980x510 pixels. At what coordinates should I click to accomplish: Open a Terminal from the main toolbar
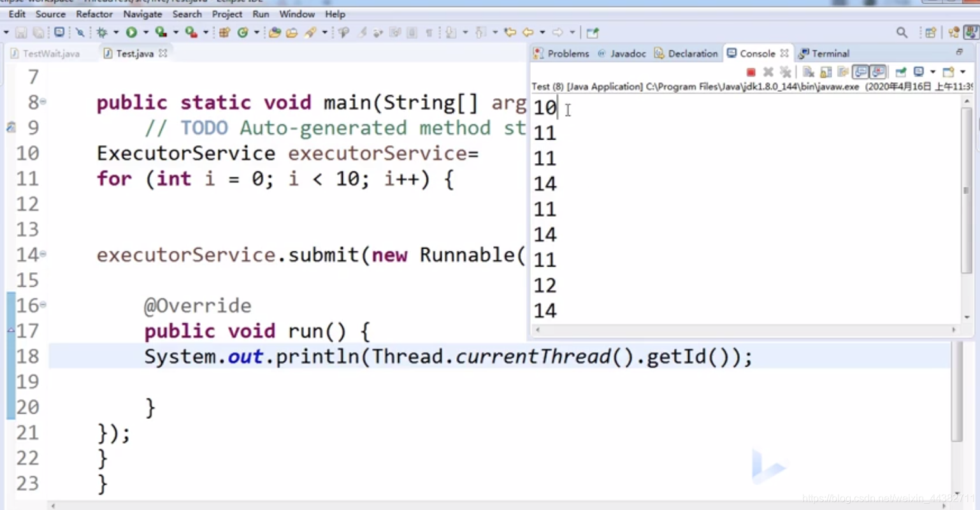pyautogui.click(x=60, y=32)
